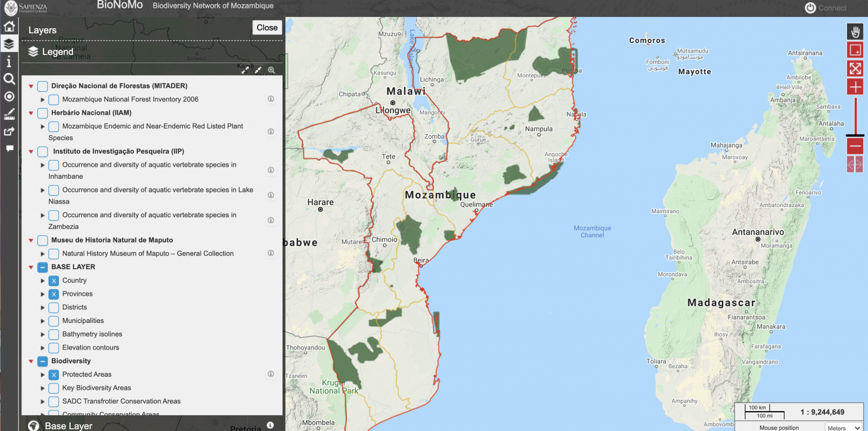The height and width of the screenshot is (431, 868).
Task: Collapse the BASE LAYER group
Action: [31, 268]
